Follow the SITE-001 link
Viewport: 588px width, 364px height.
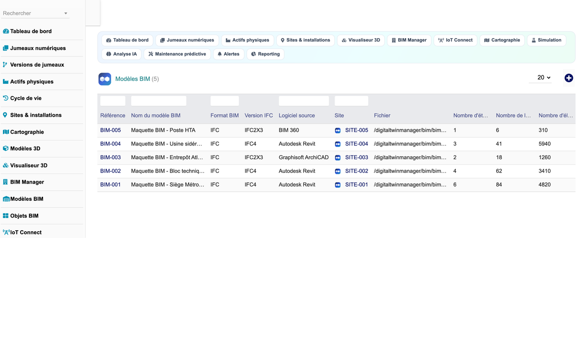(357, 185)
